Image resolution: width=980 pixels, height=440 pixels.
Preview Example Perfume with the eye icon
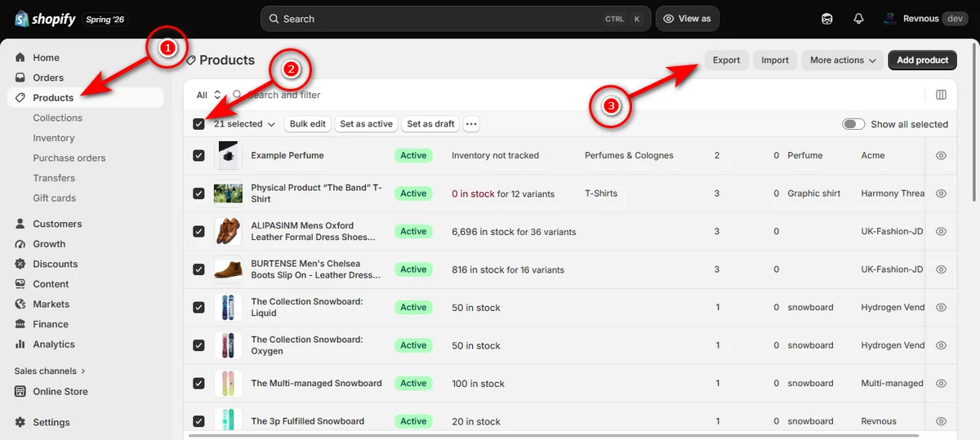(941, 155)
